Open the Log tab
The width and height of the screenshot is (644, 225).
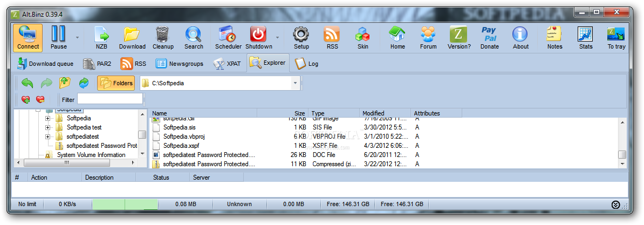point(306,64)
